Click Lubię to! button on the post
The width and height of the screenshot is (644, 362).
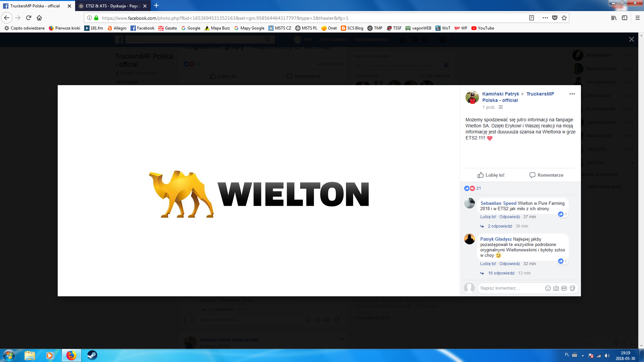[491, 175]
